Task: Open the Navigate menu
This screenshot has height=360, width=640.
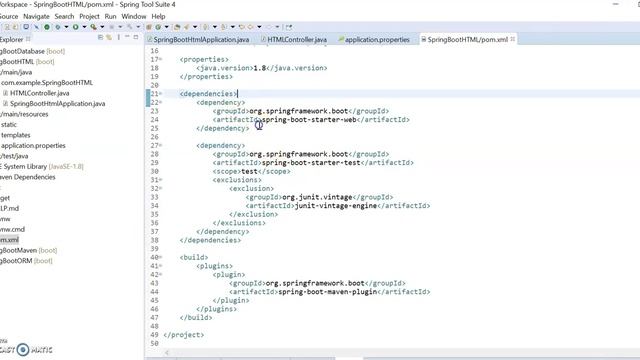Action: [36, 16]
